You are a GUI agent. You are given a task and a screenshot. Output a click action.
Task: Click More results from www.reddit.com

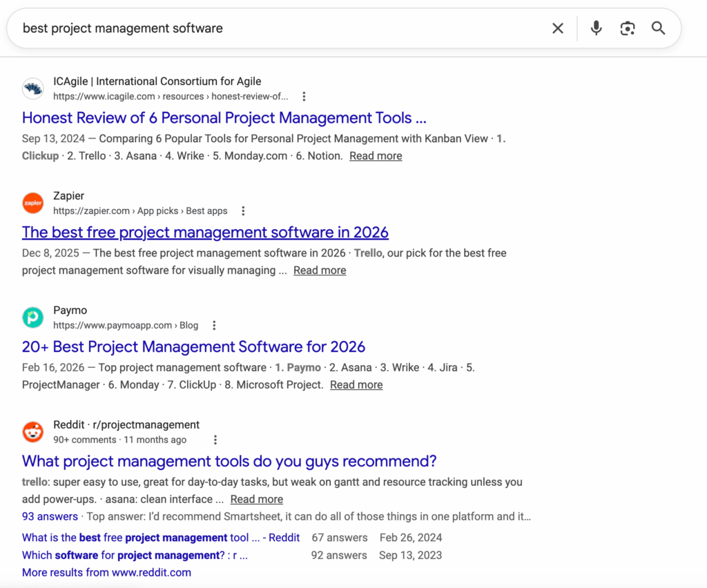106,572
